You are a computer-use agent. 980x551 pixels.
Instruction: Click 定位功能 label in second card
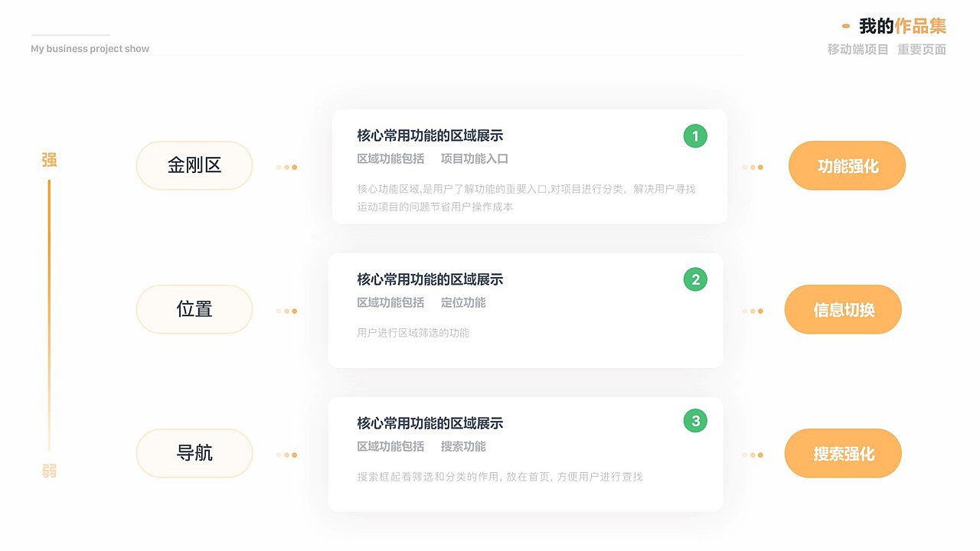(463, 303)
